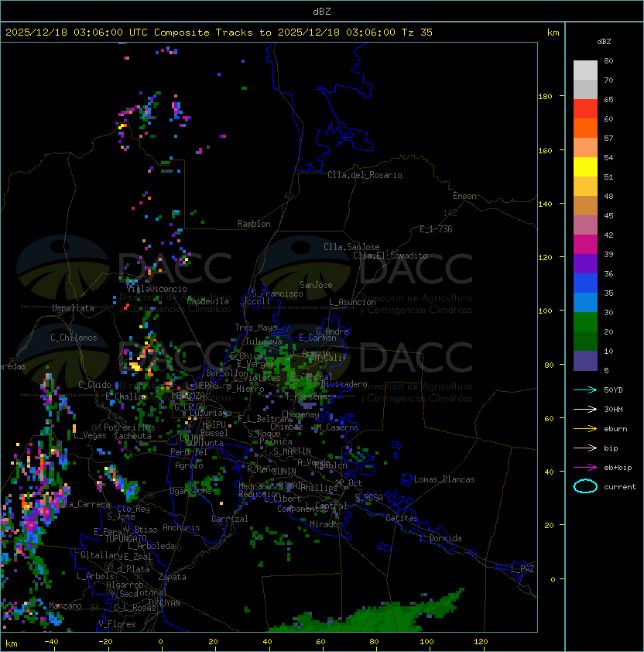Click the 'C_Chilenos' map label
644x652 pixels.
tap(74, 338)
